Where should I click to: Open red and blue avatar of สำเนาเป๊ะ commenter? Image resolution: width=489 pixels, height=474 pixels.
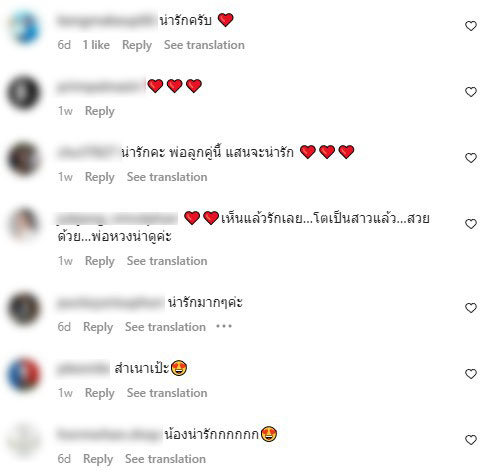[x=24, y=375]
